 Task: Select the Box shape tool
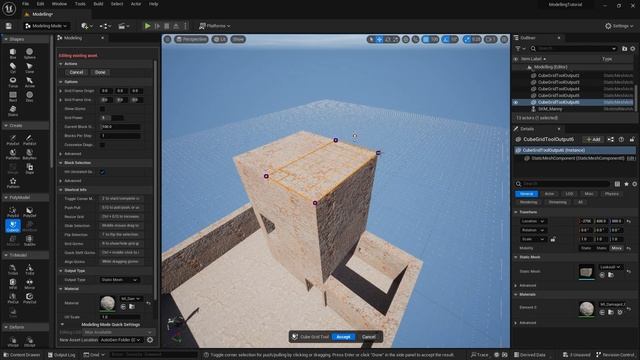[13, 53]
